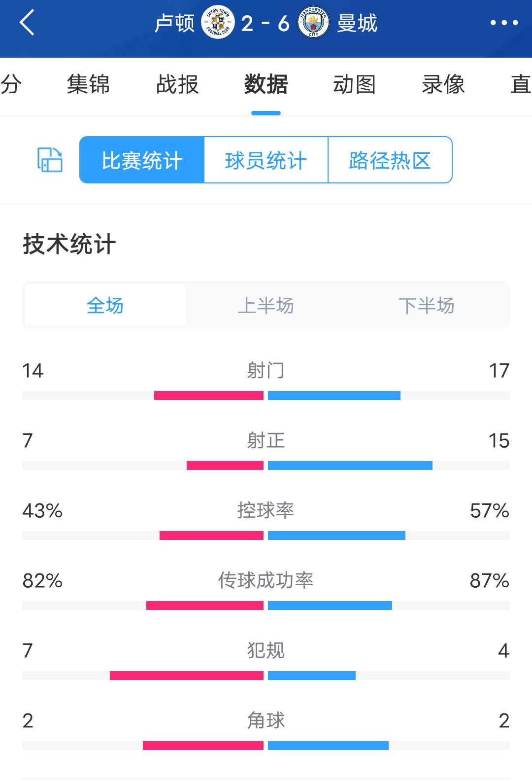Screen dimensions: 532x781
Task: Tap the 卢顿 team name
Action: [x=175, y=23]
